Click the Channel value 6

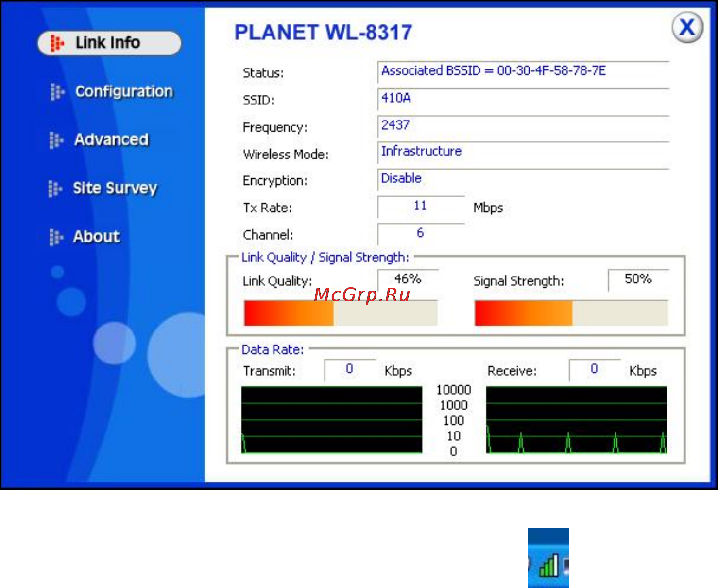(421, 234)
